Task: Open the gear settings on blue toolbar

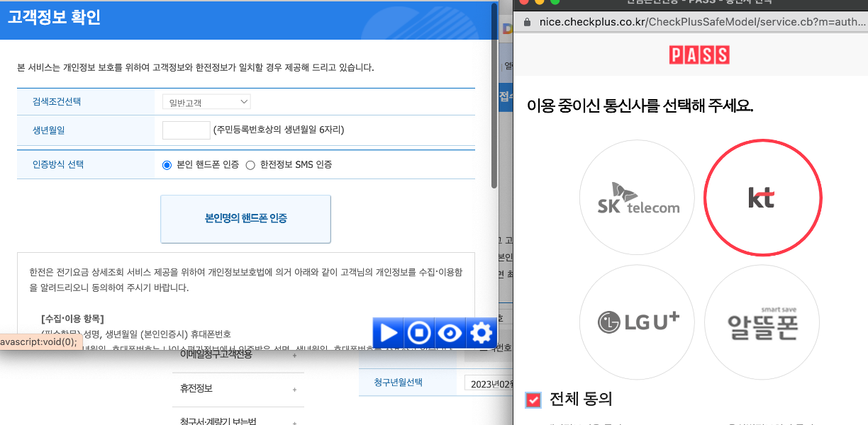Action: click(x=481, y=332)
